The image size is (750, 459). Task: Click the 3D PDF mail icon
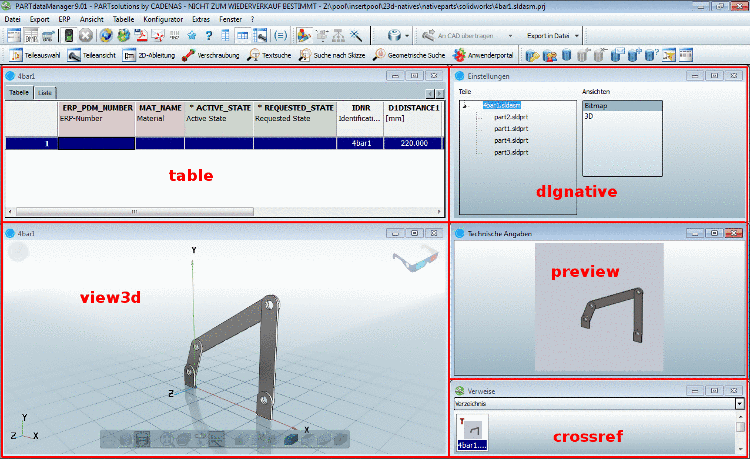click(x=157, y=36)
